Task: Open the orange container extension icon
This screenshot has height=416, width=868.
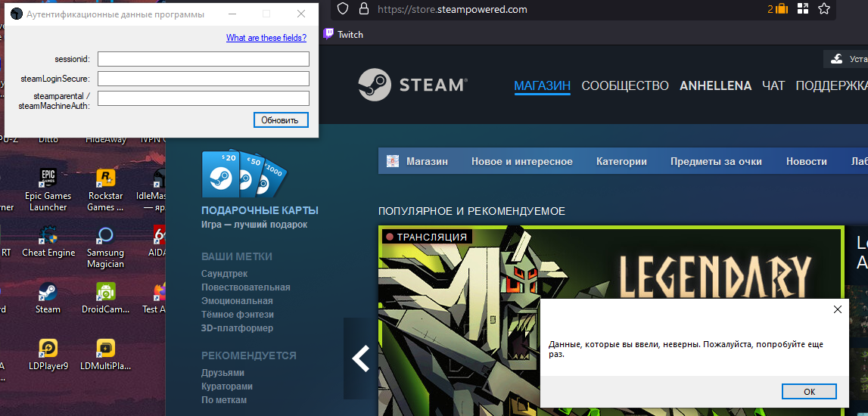Action: (x=777, y=9)
